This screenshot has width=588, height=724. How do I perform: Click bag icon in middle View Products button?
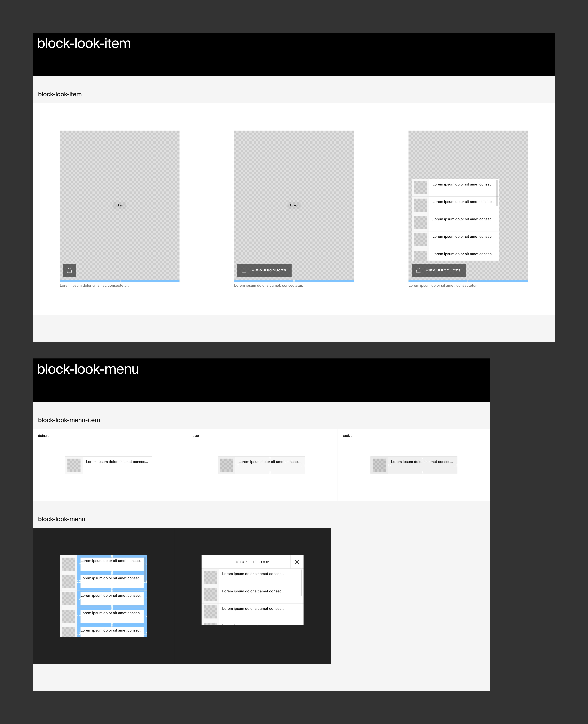[244, 270]
